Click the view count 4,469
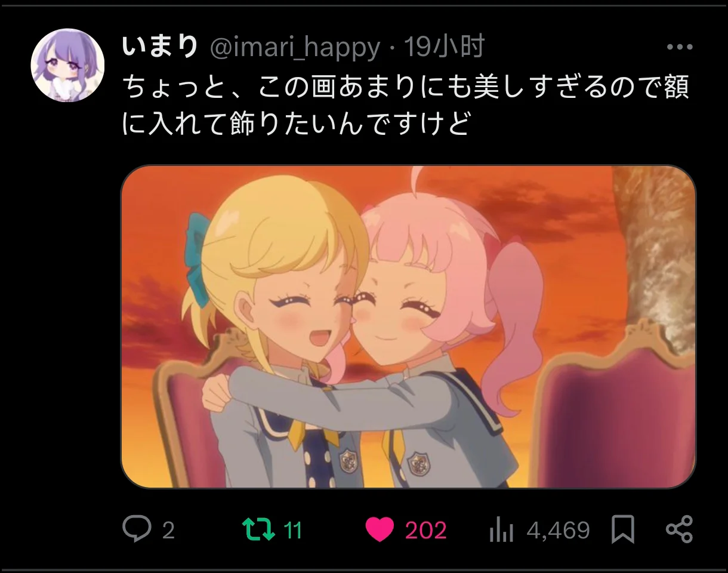The width and height of the screenshot is (728, 573). (559, 530)
